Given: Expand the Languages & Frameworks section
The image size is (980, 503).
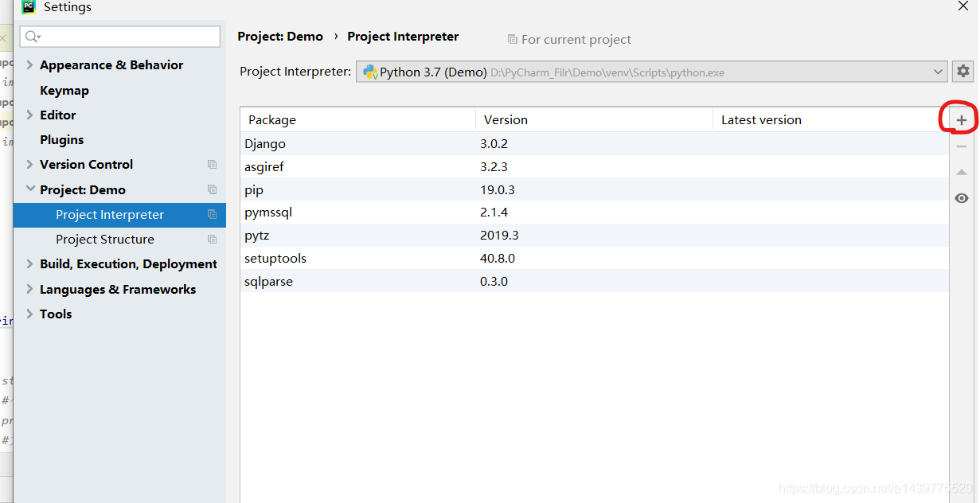Looking at the screenshot, I should pyautogui.click(x=30, y=290).
